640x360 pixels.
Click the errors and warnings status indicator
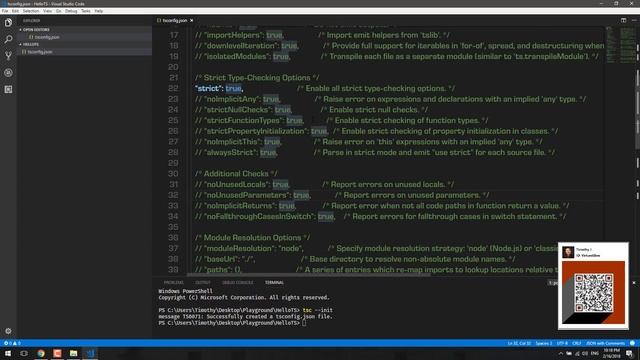point(12,343)
